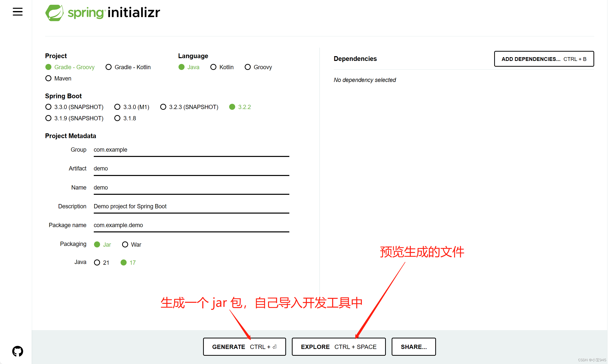Click the SHARE... button
Image resolution: width=610 pixels, height=364 pixels.
click(x=414, y=347)
